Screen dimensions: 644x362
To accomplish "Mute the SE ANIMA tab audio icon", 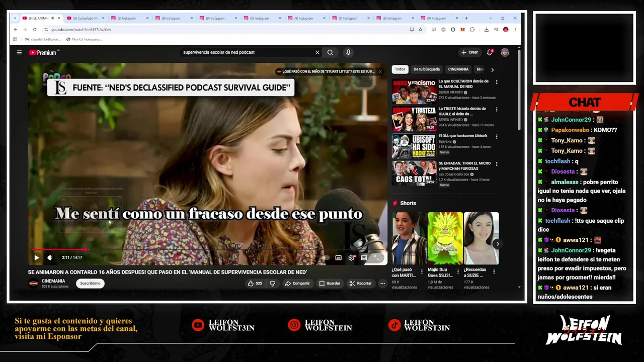I will [52, 18].
